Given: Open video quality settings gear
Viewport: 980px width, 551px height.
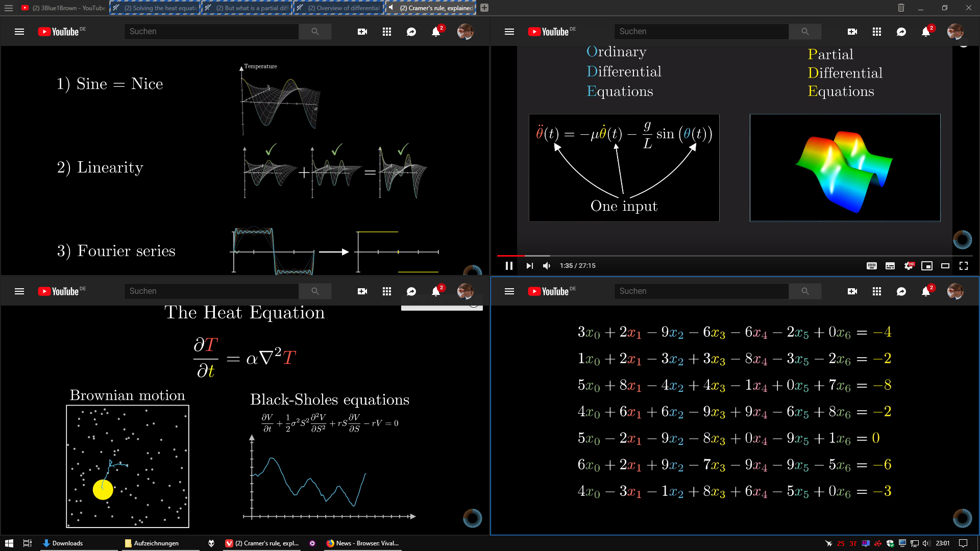Looking at the screenshot, I should [909, 266].
